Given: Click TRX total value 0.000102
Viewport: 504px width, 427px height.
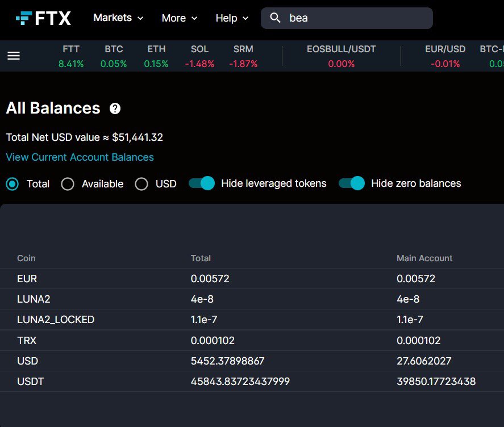Looking at the screenshot, I should 213,340.
